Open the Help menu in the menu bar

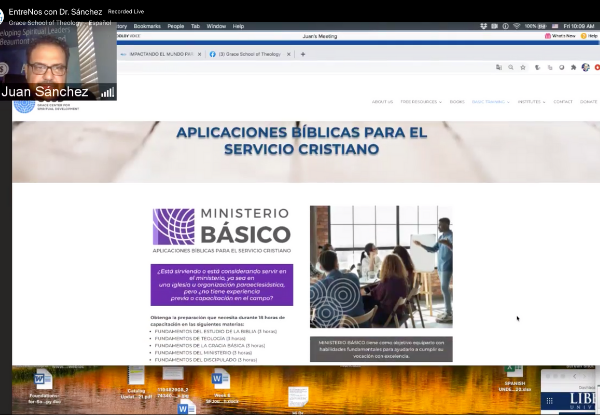tap(238, 26)
